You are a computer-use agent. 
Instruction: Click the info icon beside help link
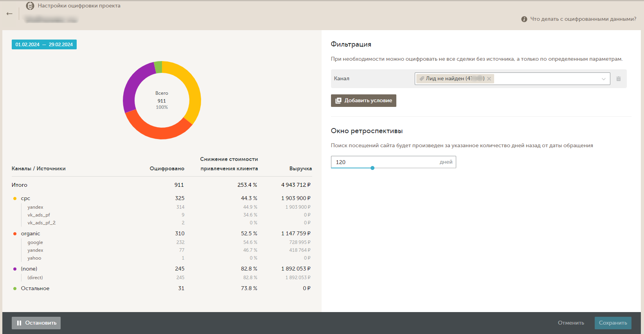click(524, 19)
